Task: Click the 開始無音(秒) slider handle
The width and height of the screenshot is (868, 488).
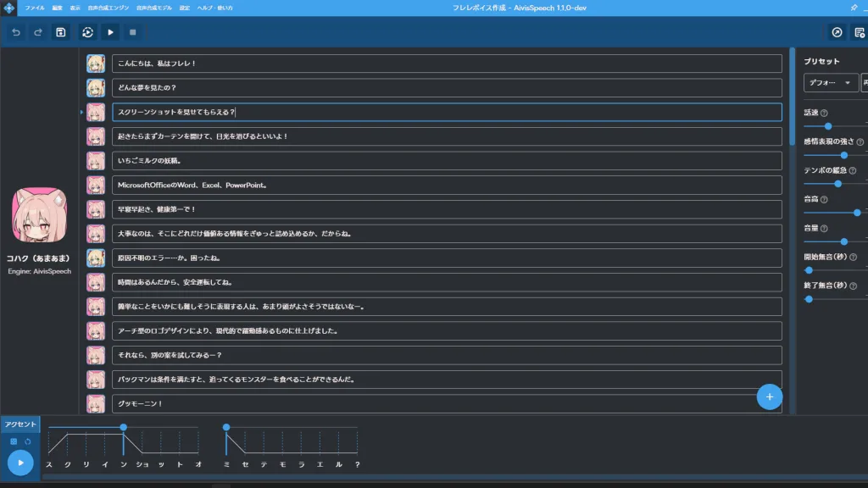Action: [809, 270]
